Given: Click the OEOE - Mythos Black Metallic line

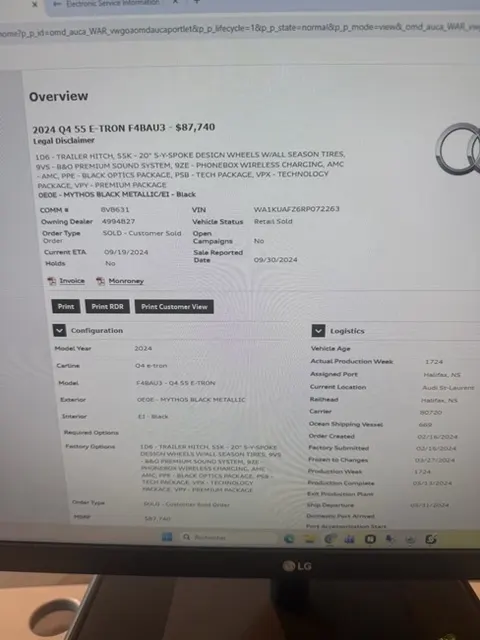Looking at the screenshot, I should click(117, 194).
